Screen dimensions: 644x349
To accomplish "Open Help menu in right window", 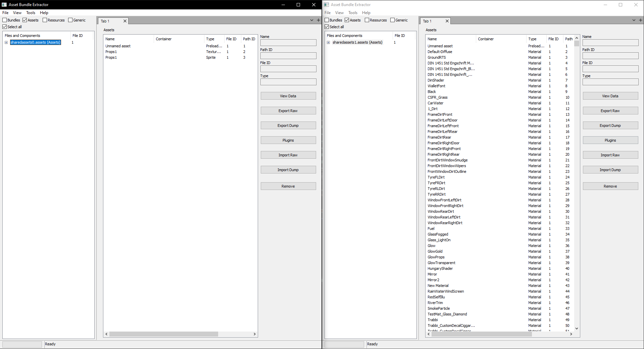I will click(366, 13).
